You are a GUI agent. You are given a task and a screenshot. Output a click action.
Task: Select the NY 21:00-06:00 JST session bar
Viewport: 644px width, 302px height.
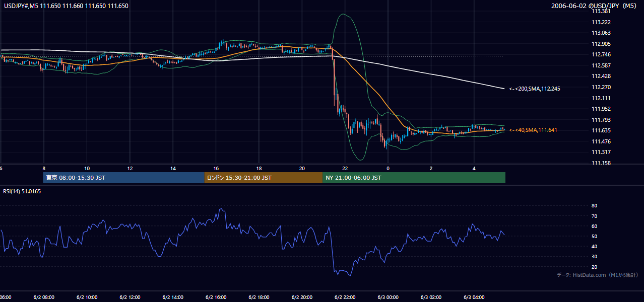[414, 178]
